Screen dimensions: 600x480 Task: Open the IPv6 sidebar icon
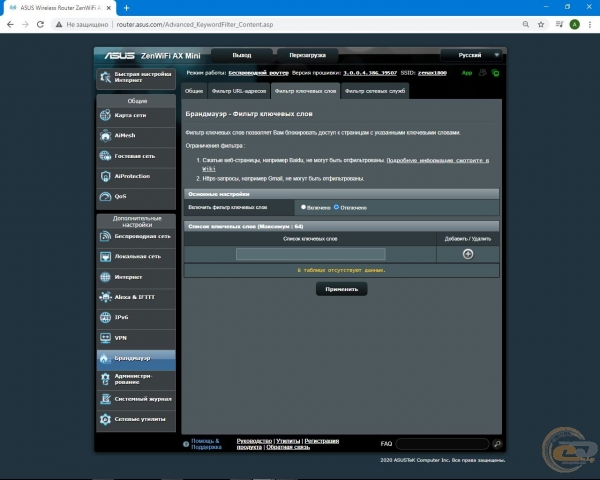[105, 317]
